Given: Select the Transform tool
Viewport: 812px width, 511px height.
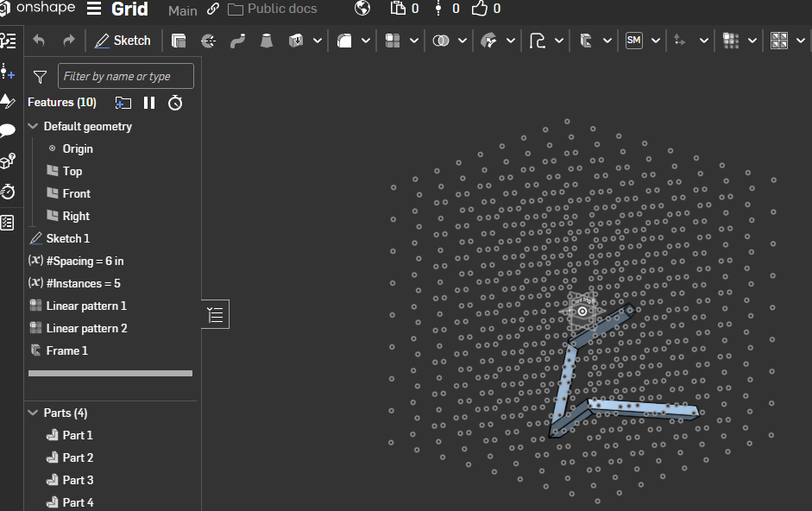Looking at the screenshot, I should [x=679, y=41].
